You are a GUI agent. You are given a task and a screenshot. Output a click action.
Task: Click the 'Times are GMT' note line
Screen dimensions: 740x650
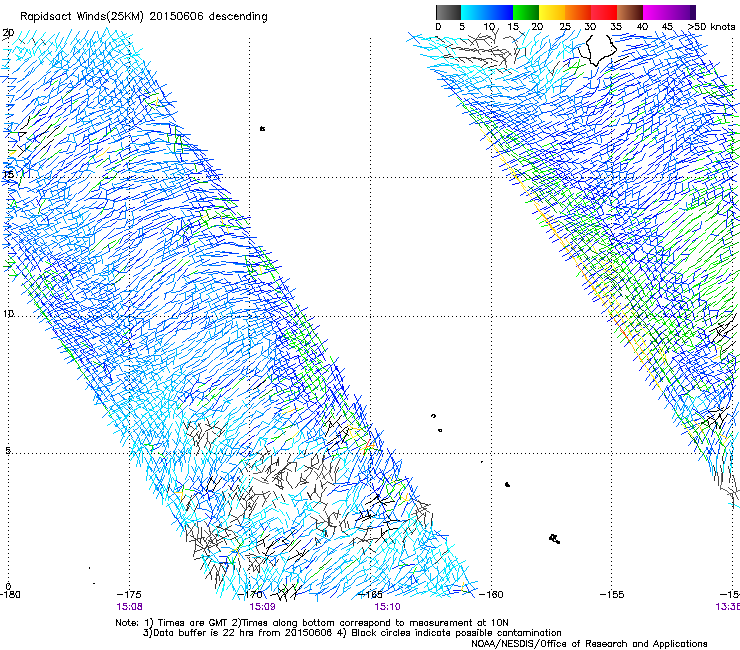point(312,623)
